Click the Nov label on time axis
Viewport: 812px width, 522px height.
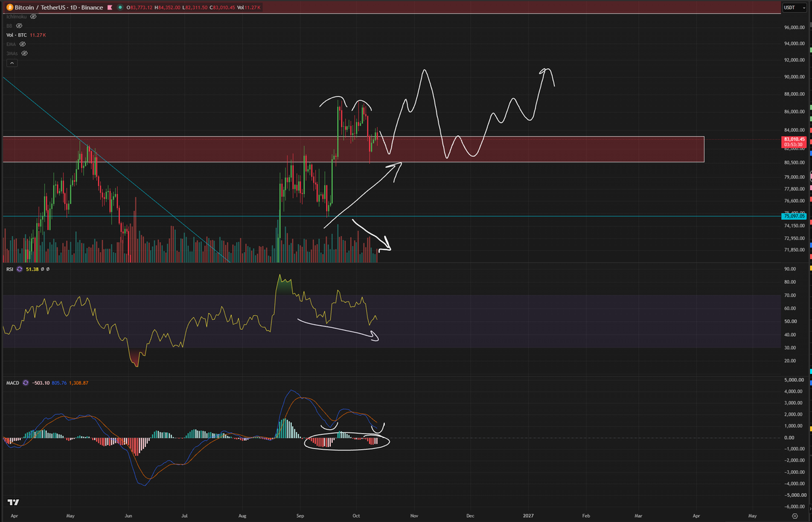pyautogui.click(x=414, y=515)
